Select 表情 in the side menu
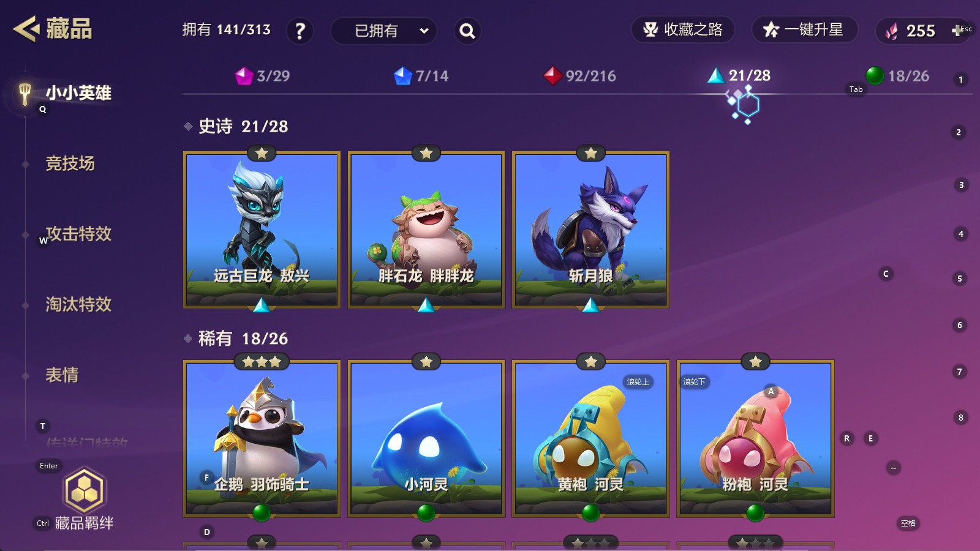 (62, 375)
